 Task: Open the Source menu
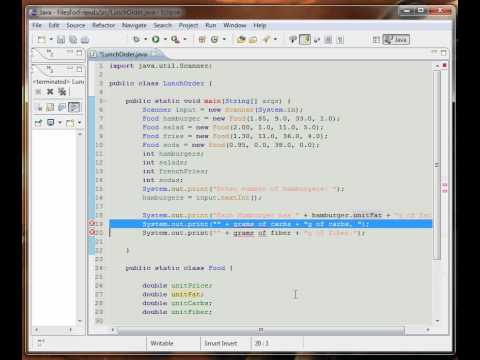76,25
